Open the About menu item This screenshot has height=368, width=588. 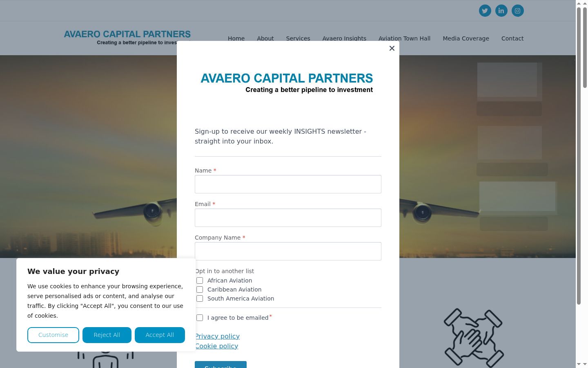[x=265, y=38]
